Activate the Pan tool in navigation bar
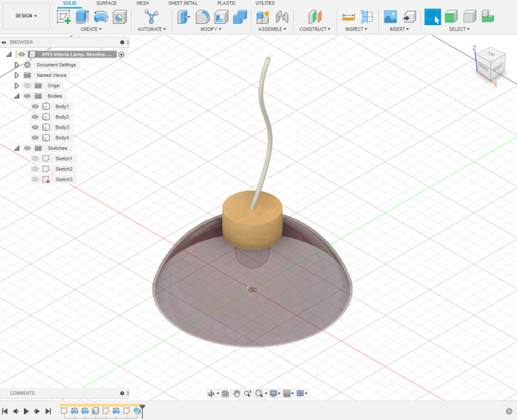The image size is (517, 420). [x=237, y=393]
